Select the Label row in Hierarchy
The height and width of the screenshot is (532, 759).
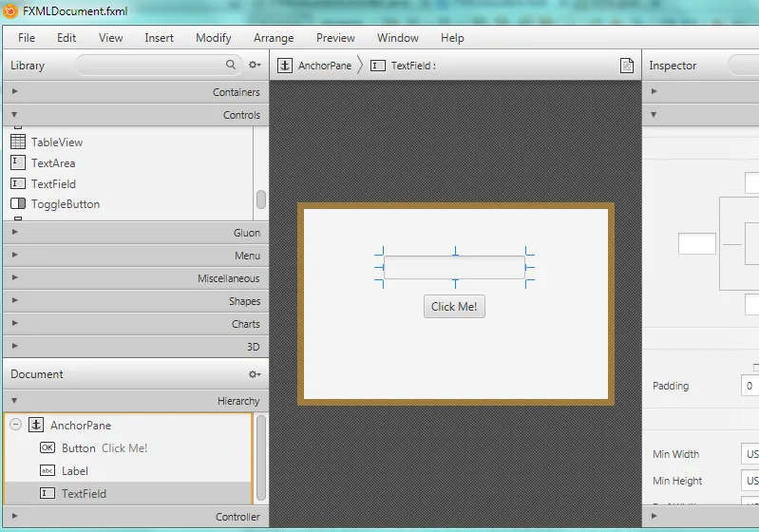click(x=128, y=470)
